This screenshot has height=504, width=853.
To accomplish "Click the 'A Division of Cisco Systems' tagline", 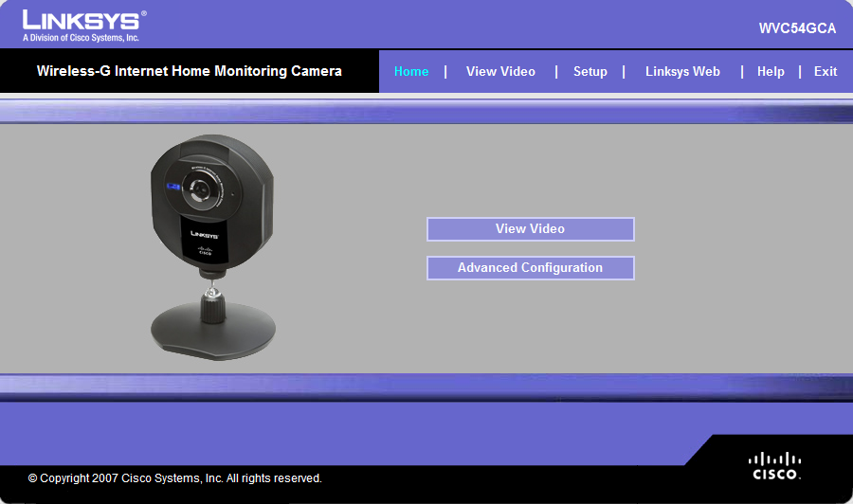I will (81, 38).
